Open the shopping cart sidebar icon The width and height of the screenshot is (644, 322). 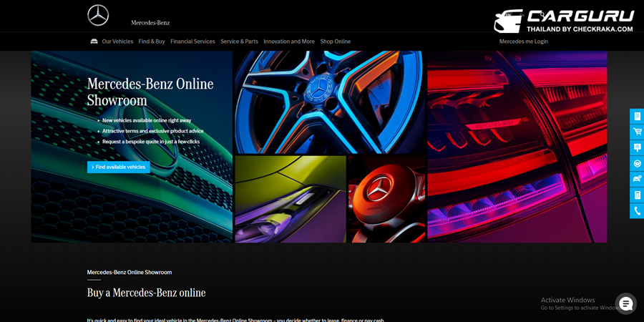click(637, 132)
